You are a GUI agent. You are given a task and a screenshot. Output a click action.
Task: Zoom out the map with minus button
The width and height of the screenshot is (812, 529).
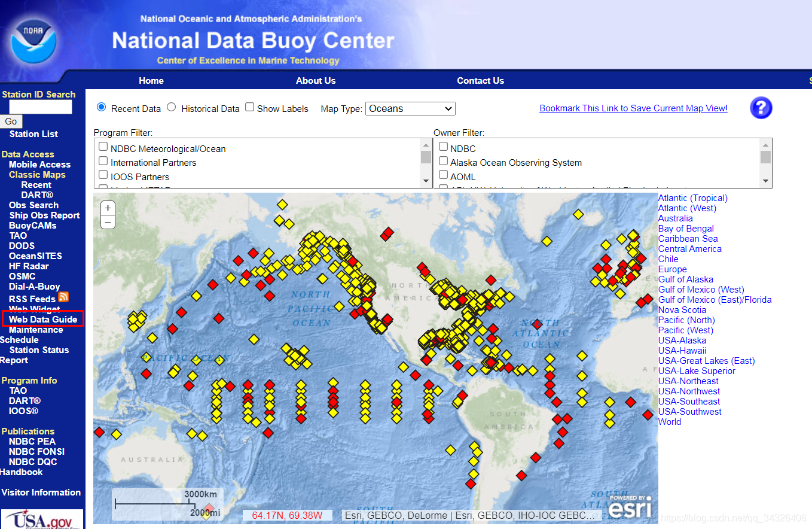click(x=108, y=222)
